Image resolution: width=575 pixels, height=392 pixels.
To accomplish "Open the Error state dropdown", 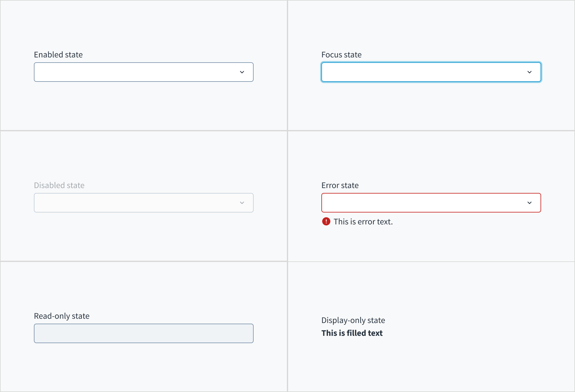I will click(x=431, y=202).
